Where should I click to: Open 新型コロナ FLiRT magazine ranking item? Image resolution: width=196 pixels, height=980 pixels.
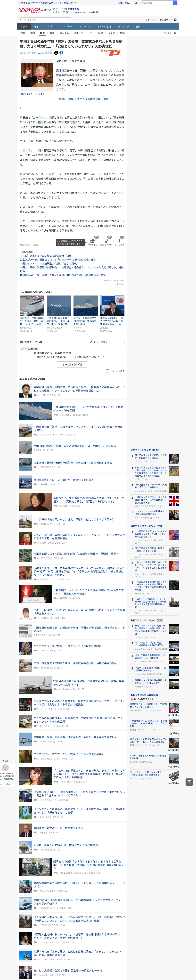(151, 534)
